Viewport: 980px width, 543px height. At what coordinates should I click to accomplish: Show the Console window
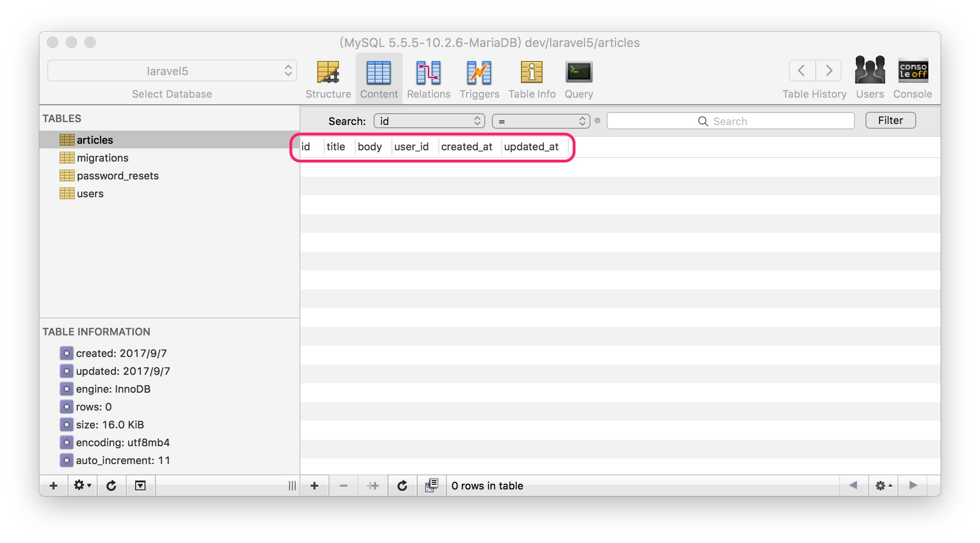coord(912,78)
